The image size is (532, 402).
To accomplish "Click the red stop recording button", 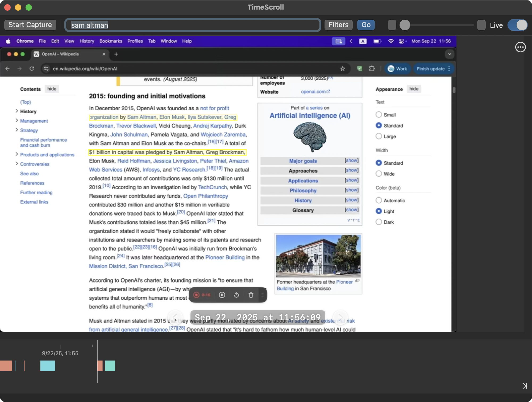I will coord(196,295).
